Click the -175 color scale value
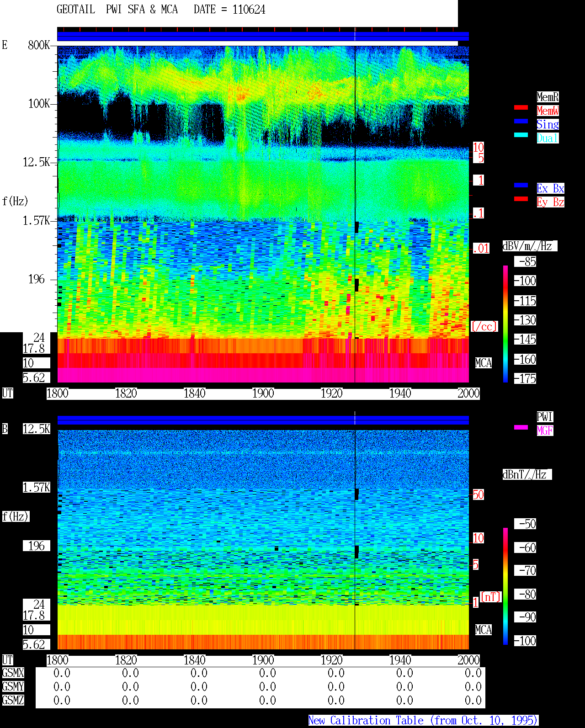This screenshot has width=585, height=728. click(x=525, y=378)
